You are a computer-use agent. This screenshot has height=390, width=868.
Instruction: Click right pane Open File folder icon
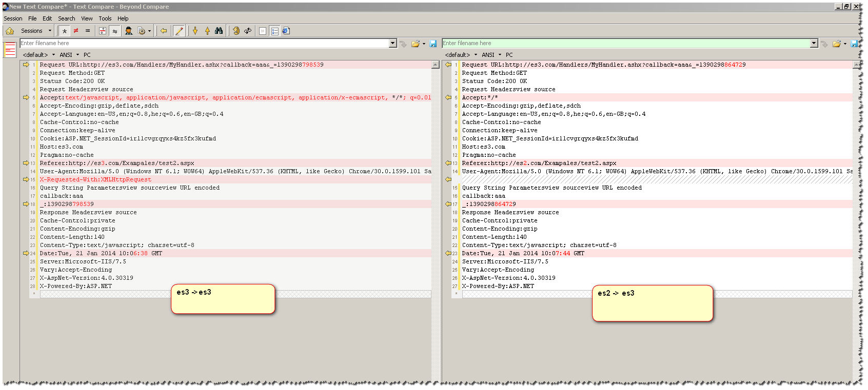[837, 44]
